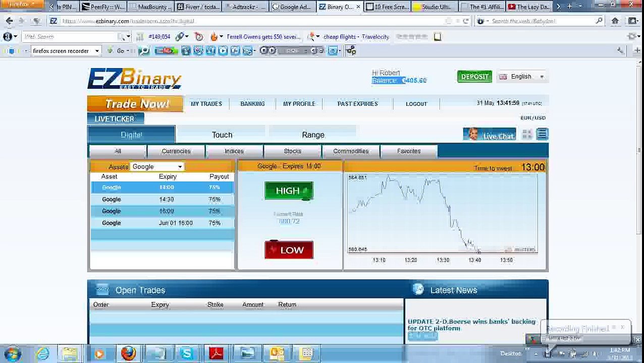644x363 pixels.
Task: Click the YouTube toolbar icon
Action: [166, 50]
